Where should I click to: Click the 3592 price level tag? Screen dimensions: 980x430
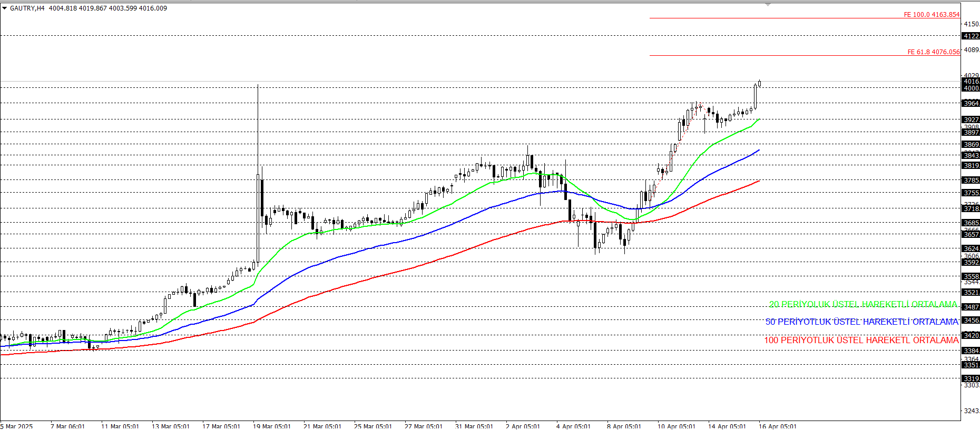971,263
